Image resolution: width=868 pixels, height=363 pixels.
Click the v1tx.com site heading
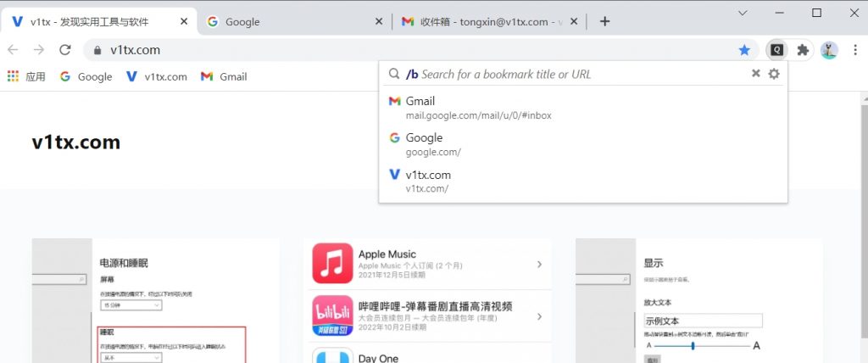(75, 142)
